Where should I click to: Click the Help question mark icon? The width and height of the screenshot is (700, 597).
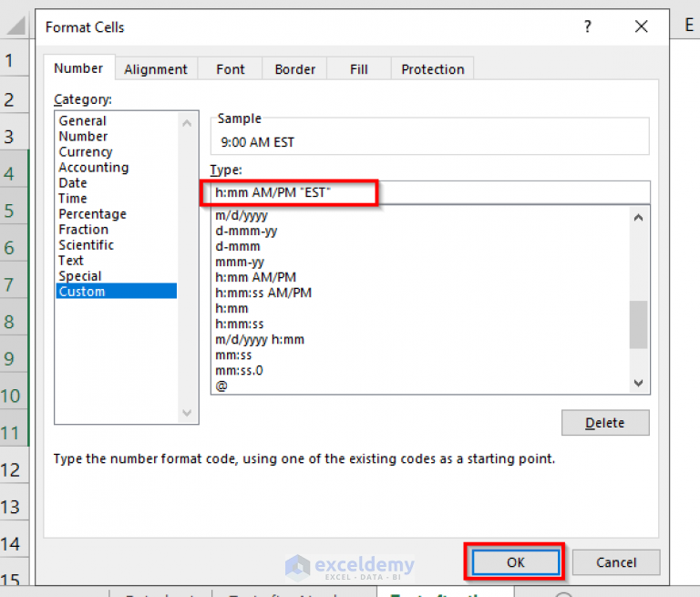(588, 26)
